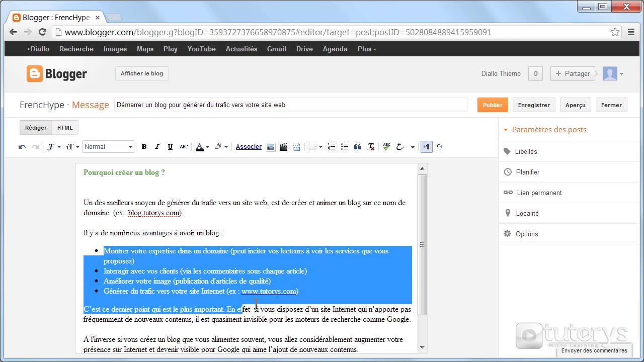Apply a numbered list

tap(332, 147)
